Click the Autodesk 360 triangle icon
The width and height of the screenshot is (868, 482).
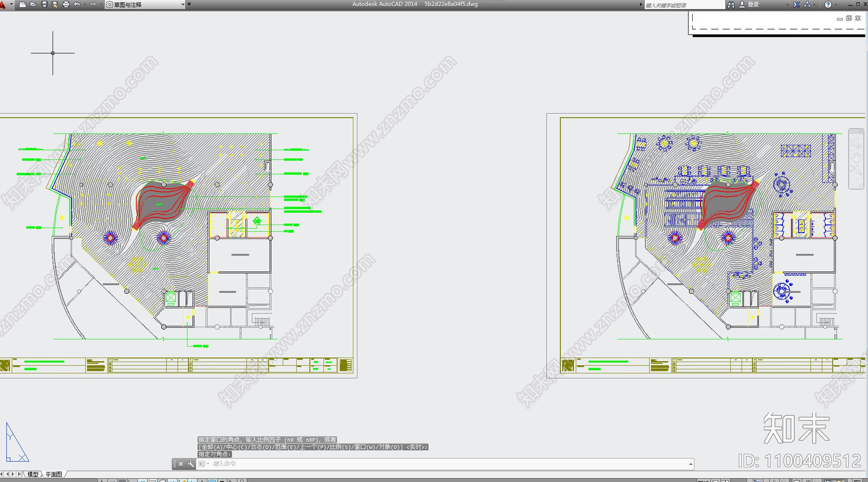point(807,4)
